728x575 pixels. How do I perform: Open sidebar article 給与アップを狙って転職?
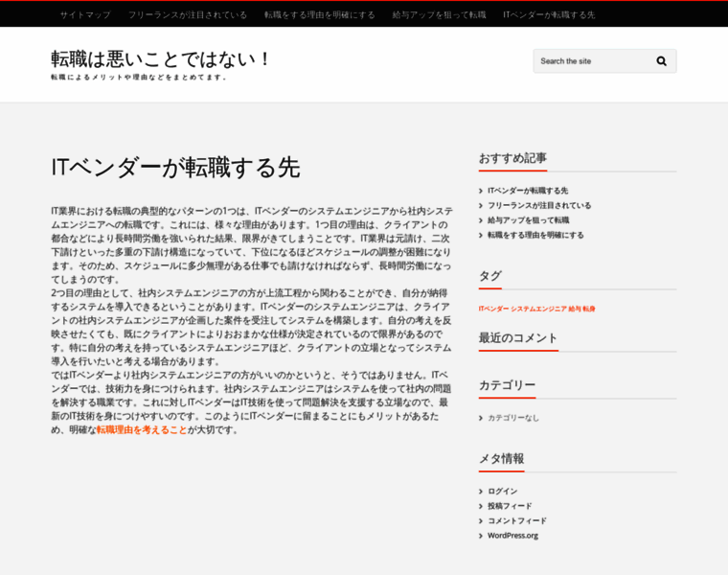pyautogui.click(x=528, y=220)
